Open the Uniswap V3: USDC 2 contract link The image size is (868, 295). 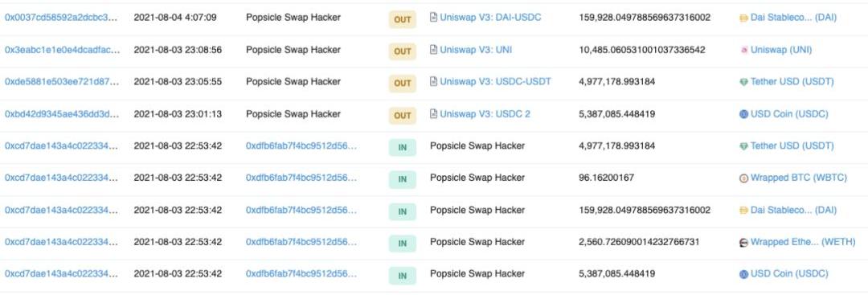tap(485, 114)
